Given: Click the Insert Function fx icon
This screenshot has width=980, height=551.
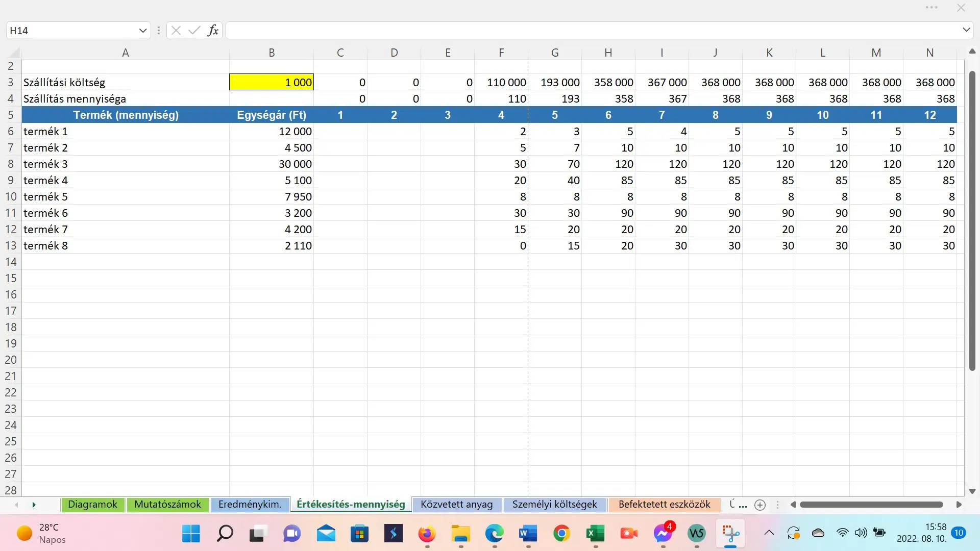Looking at the screenshot, I should coord(213,31).
